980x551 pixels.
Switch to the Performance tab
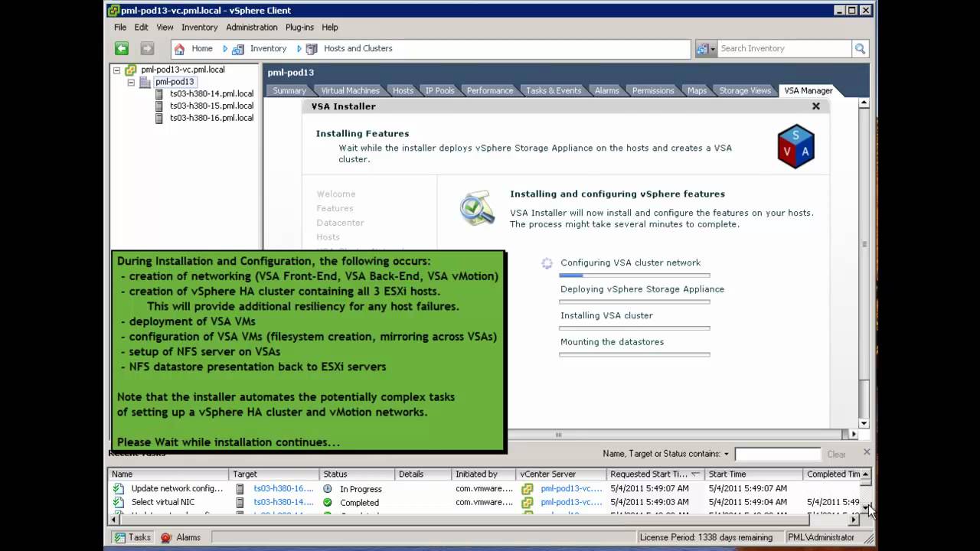tap(490, 90)
